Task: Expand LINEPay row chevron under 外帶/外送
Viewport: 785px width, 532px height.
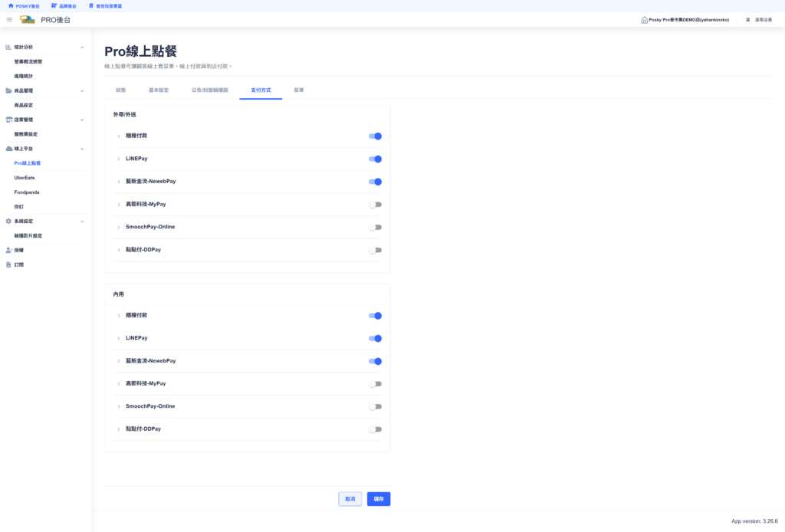Action: pyautogui.click(x=119, y=159)
